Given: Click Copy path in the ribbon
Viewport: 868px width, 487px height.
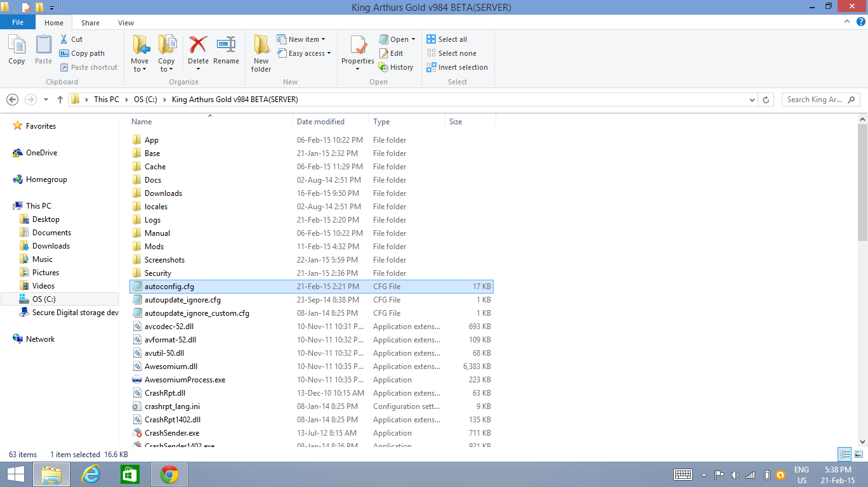Looking at the screenshot, I should pos(82,53).
